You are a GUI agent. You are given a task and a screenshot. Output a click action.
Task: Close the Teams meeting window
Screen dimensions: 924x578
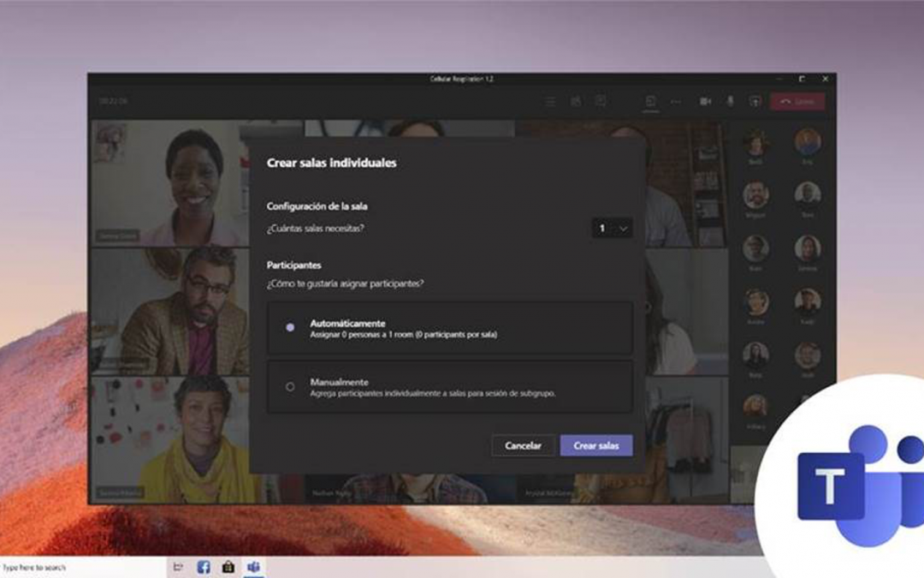[825, 79]
